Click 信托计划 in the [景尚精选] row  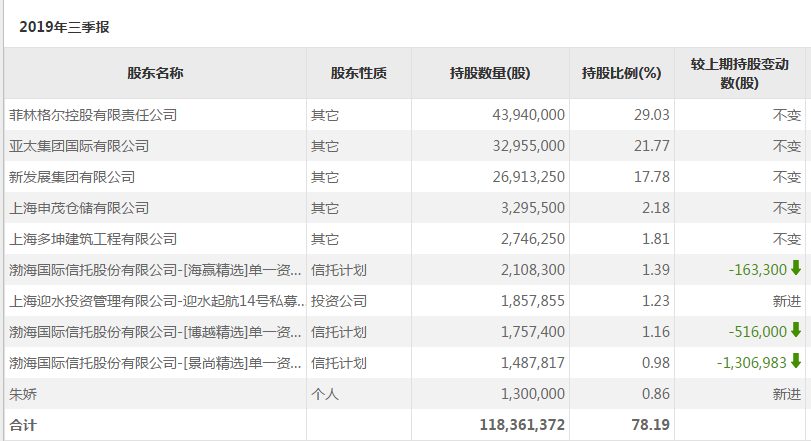339,363
